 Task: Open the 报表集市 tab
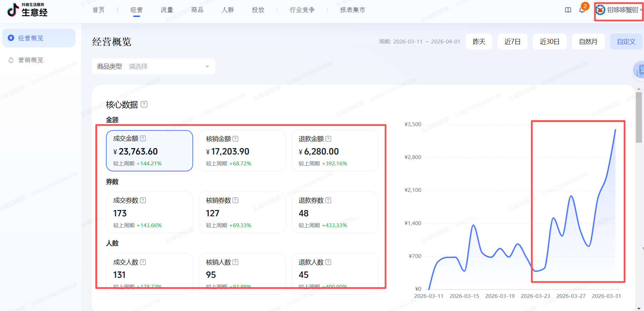click(x=353, y=10)
